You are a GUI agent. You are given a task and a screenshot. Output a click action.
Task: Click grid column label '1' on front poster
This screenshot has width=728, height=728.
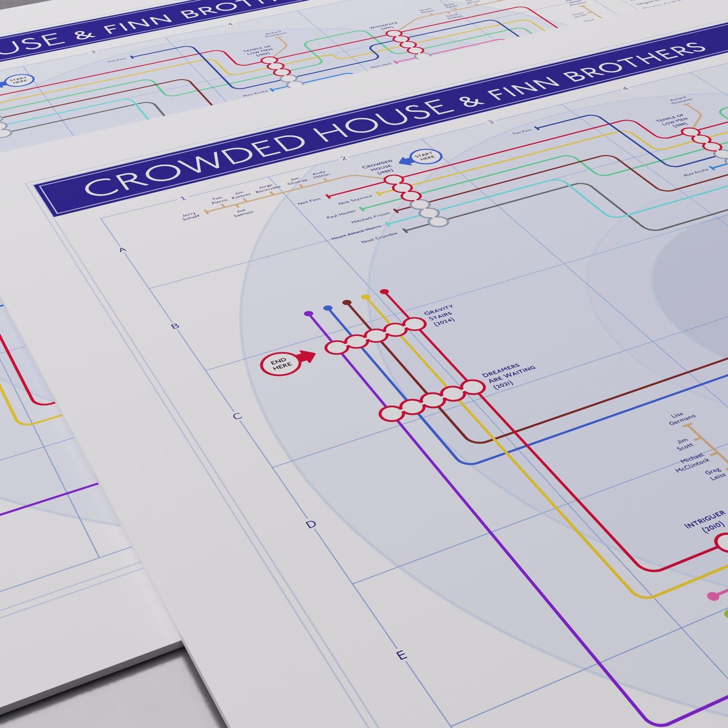184,198
